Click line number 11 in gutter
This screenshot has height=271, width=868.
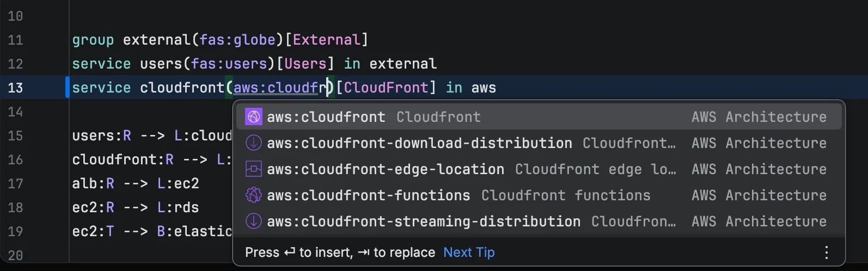click(15, 40)
